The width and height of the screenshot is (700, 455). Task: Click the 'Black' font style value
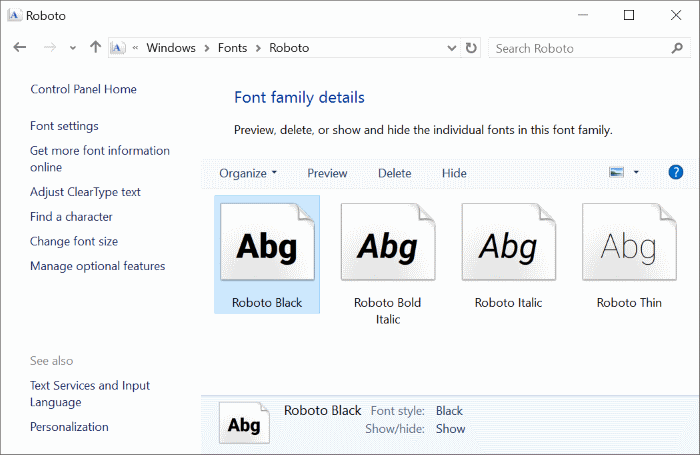[x=450, y=411]
